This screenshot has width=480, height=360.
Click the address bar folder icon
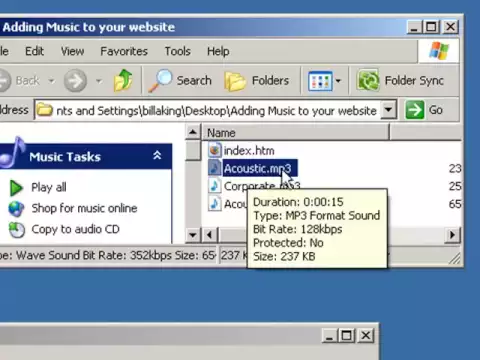[x=45, y=110]
